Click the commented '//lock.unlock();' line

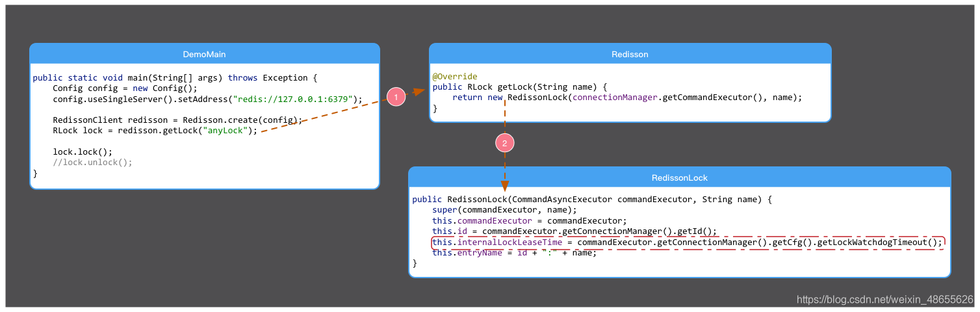pos(92,162)
